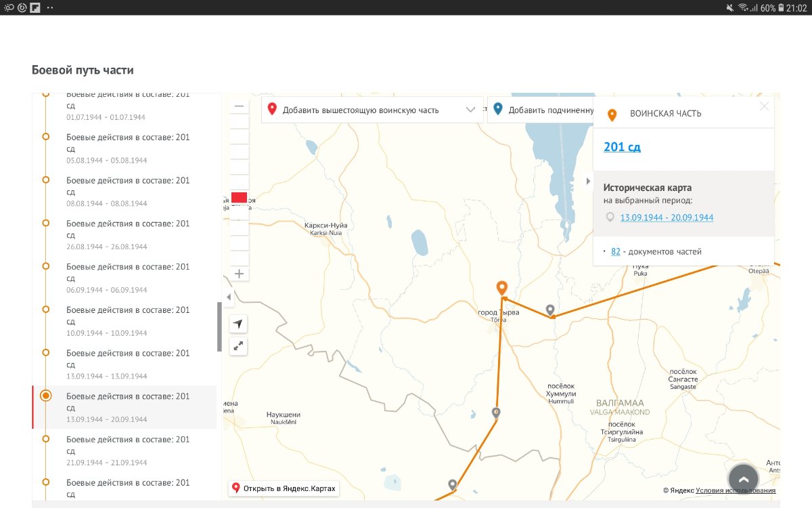Click the red zoom slider handle

(x=239, y=198)
